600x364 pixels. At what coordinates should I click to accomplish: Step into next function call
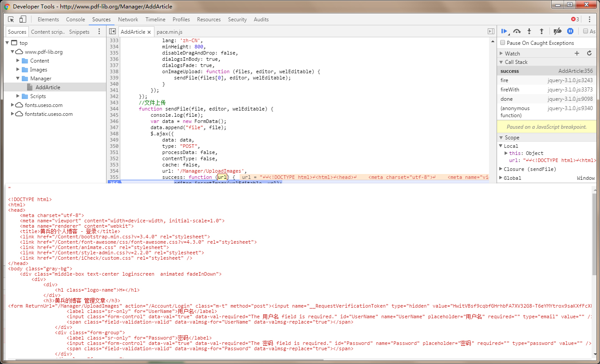point(529,31)
